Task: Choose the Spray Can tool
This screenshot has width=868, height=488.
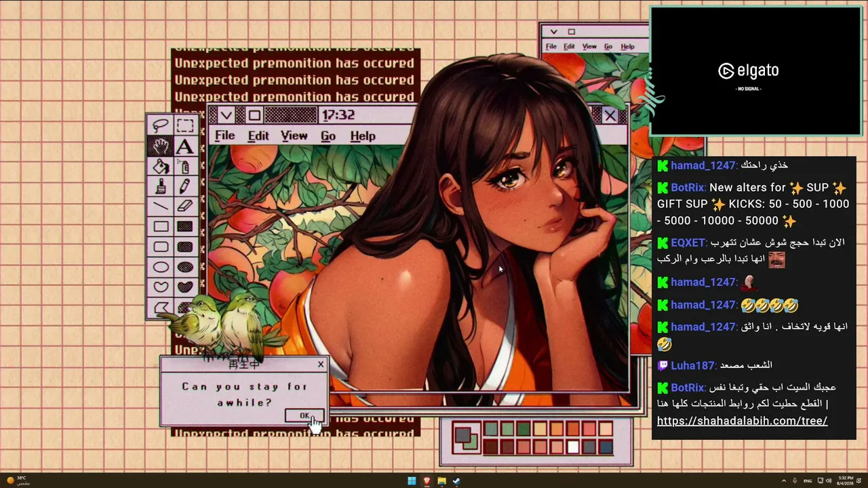Action: point(184,166)
